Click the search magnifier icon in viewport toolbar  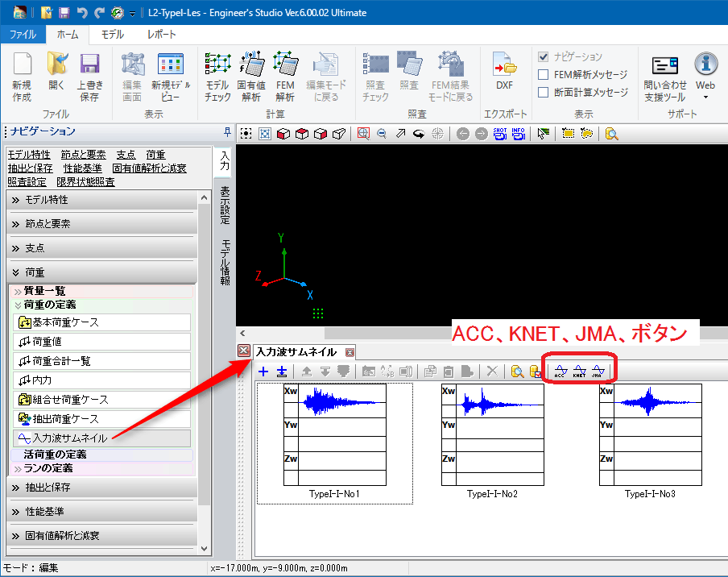point(611,134)
